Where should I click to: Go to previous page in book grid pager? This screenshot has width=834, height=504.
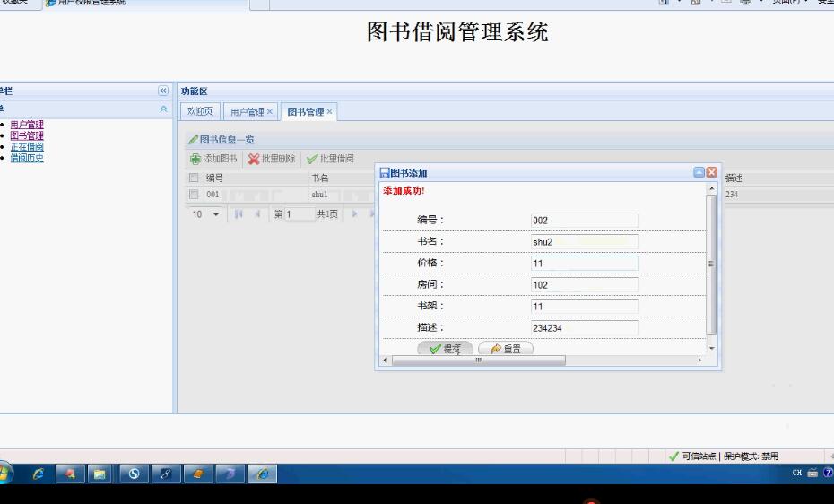(257, 213)
